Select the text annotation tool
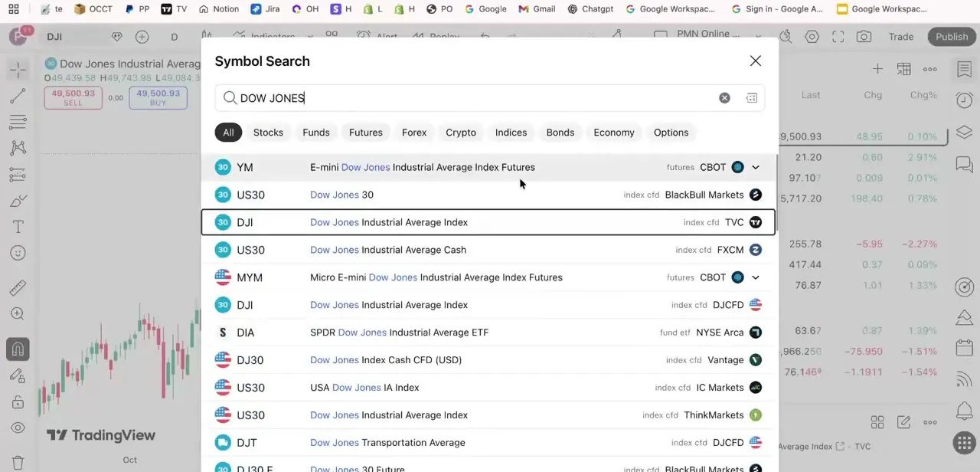980x472 pixels. point(18,227)
